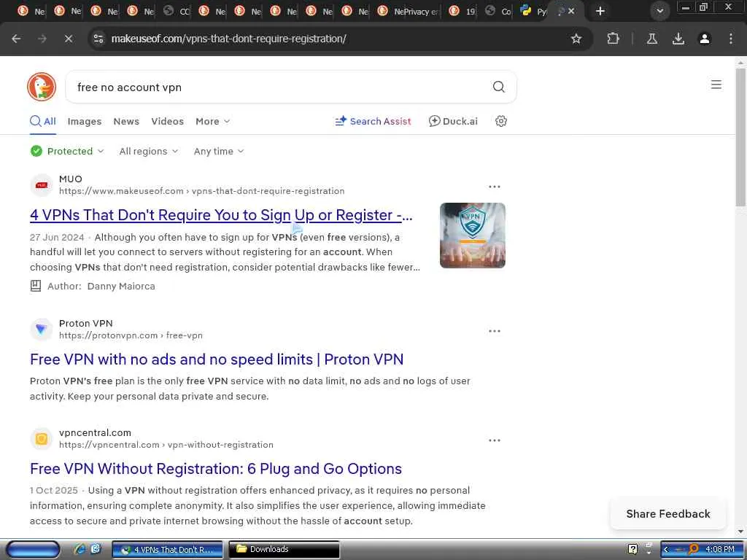Open Free VPN with no ads Proton VPN link
Image resolution: width=747 pixels, height=560 pixels.
[217, 359]
